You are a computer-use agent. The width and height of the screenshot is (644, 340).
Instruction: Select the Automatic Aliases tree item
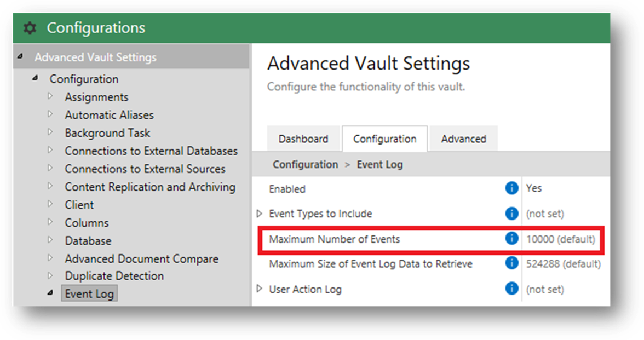coord(110,115)
